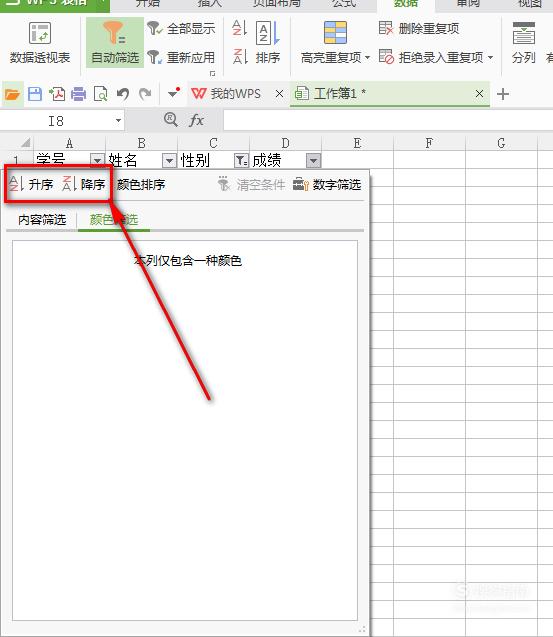Select column E header

357,143
